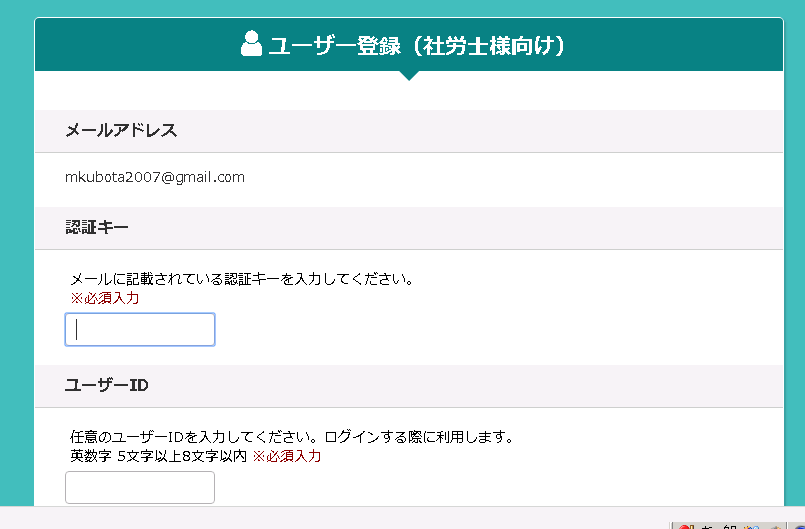Click red ※必須入力 note under 認証キー instruction
805x529 pixels.
pos(105,298)
